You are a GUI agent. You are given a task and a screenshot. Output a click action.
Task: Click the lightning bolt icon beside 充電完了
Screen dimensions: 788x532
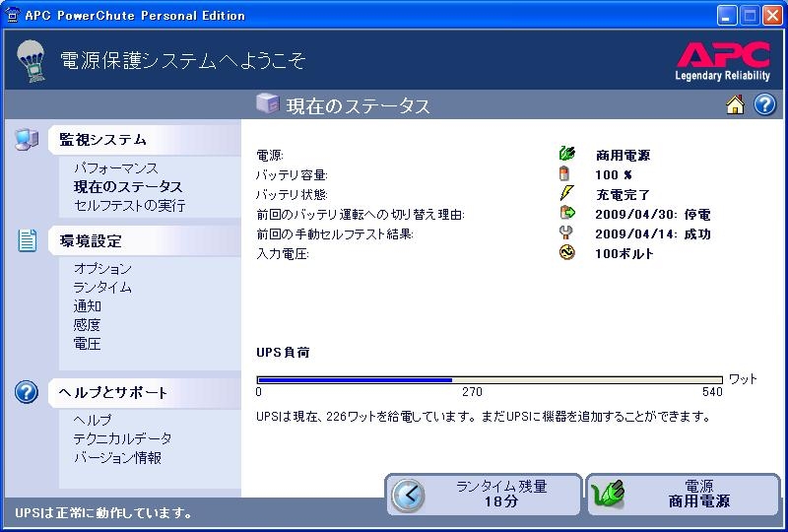pyautogui.click(x=566, y=193)
